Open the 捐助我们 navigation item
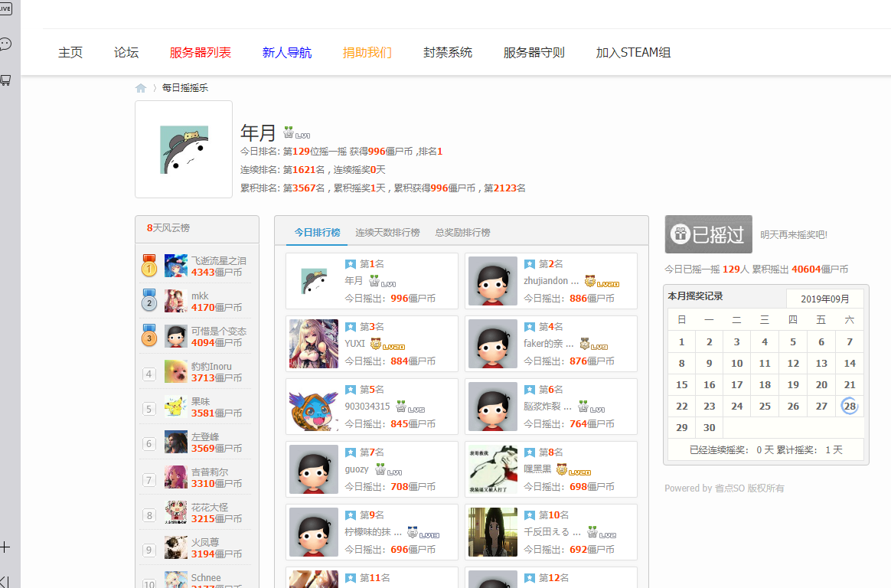Screen dimensions: 891x588 367,53
